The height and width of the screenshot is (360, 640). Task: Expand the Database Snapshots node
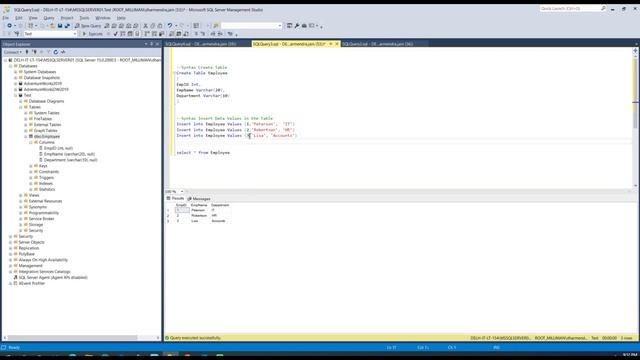pyautogui.click(x=16, y=78)
